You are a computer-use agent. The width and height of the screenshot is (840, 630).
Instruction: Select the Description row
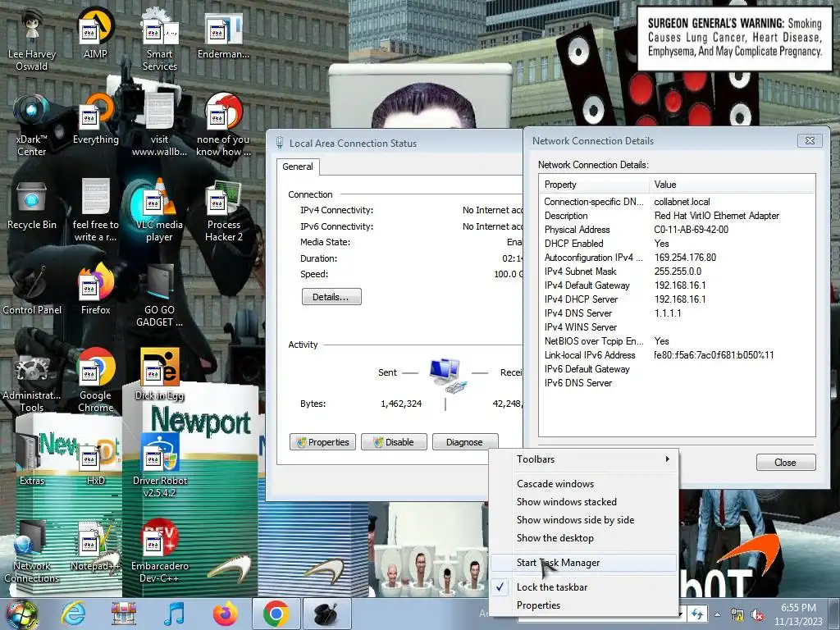pyautogui.click(x=677, y=216)
